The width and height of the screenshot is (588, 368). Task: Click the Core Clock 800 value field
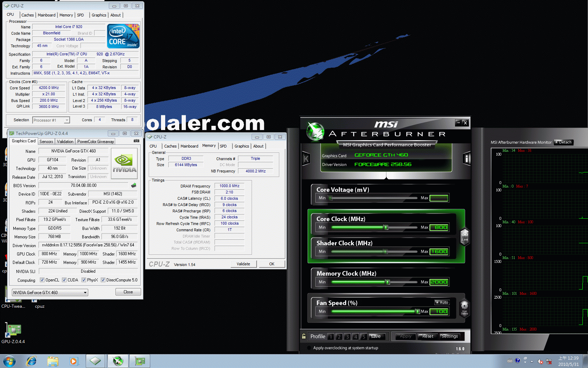439,227
